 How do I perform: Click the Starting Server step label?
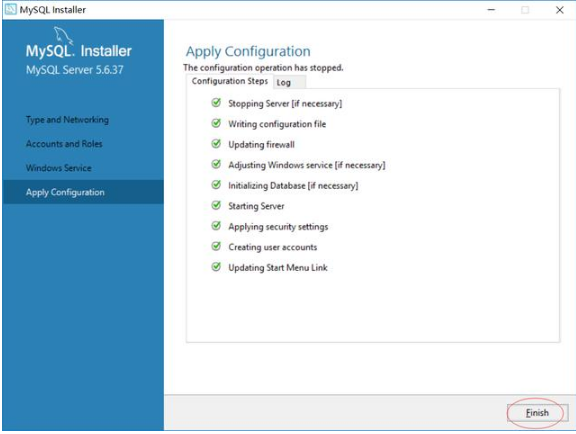coord(256,206)
